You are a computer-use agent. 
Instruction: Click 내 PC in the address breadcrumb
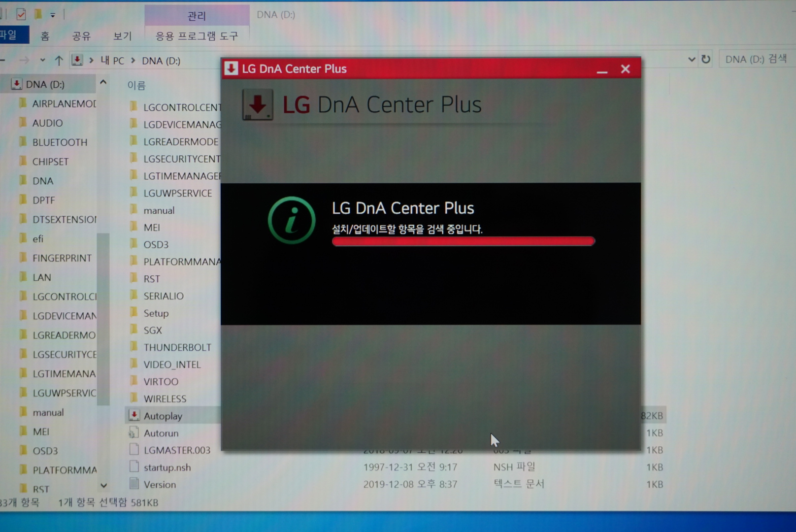112,61
